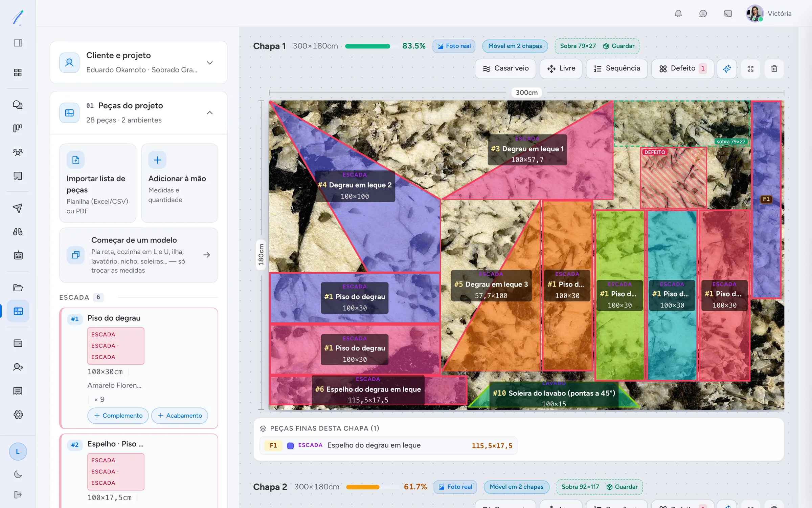Viewport: 812px width, 508px height.
Task: Select piece #3 Degrau em leque 1
Action: [527, 150]
